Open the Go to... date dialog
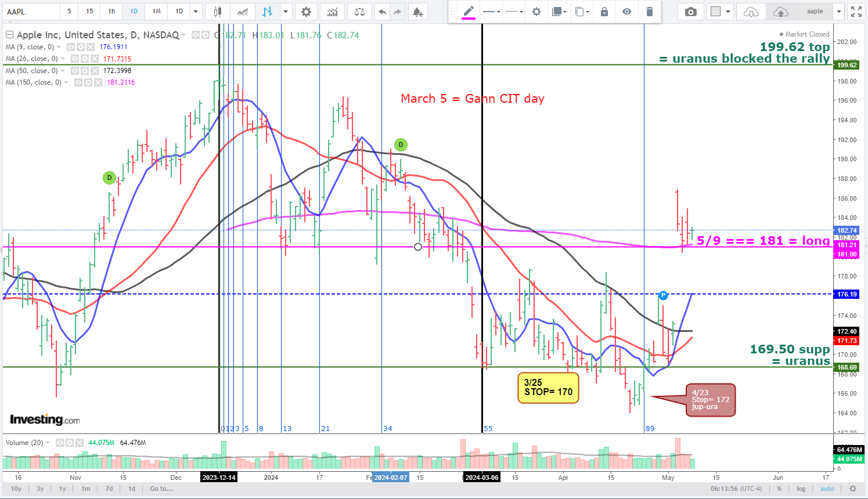This screenshot has width=868, height=499. (x=161, y=489)
